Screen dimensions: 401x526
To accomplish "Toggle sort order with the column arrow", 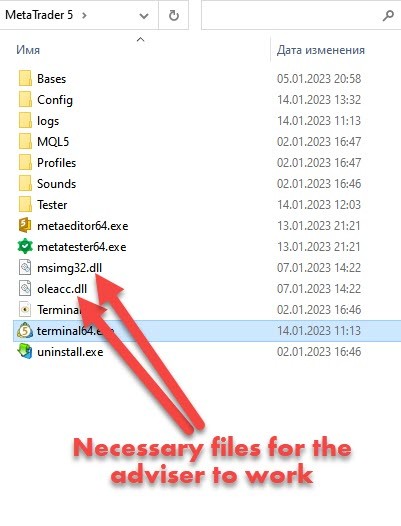I will click(x=140, y=39).
